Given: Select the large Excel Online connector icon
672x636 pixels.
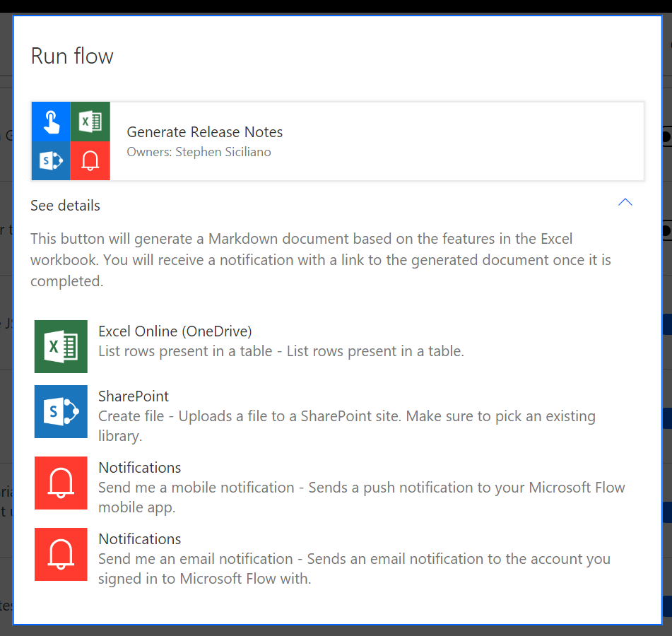Looking at the screenshot, I should tap(61, 346).
